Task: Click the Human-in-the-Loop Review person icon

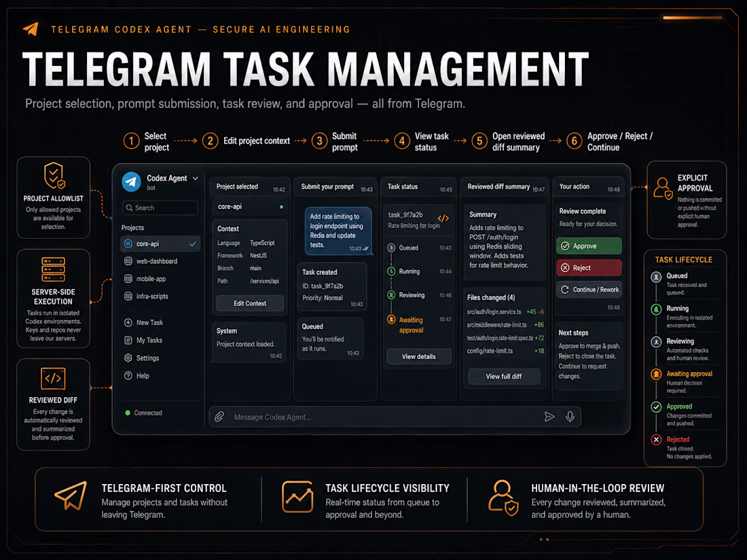Action: point(503,498)
